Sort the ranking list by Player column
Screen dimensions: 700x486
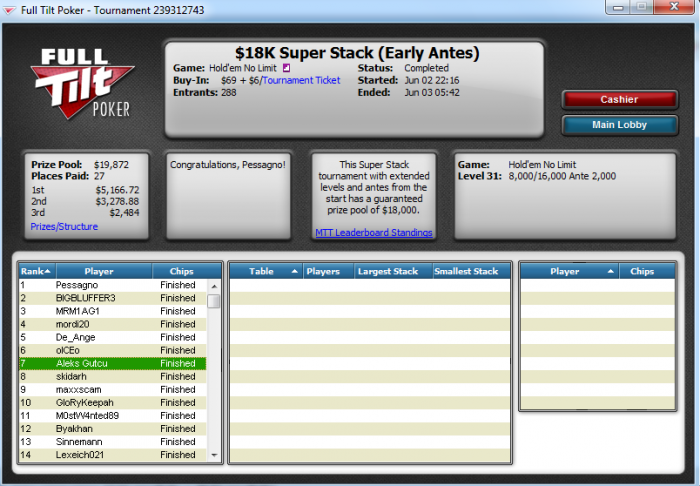coord(104,271)
